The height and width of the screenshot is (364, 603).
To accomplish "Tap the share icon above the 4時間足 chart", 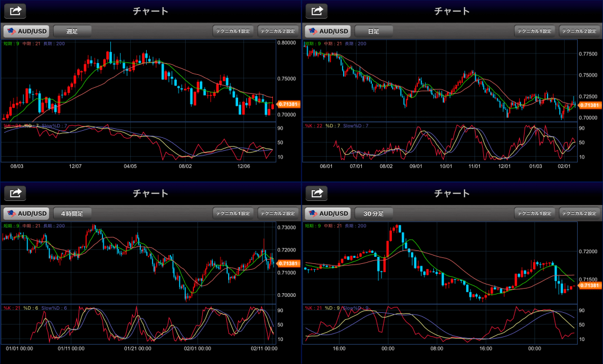I will coord(16,193).
